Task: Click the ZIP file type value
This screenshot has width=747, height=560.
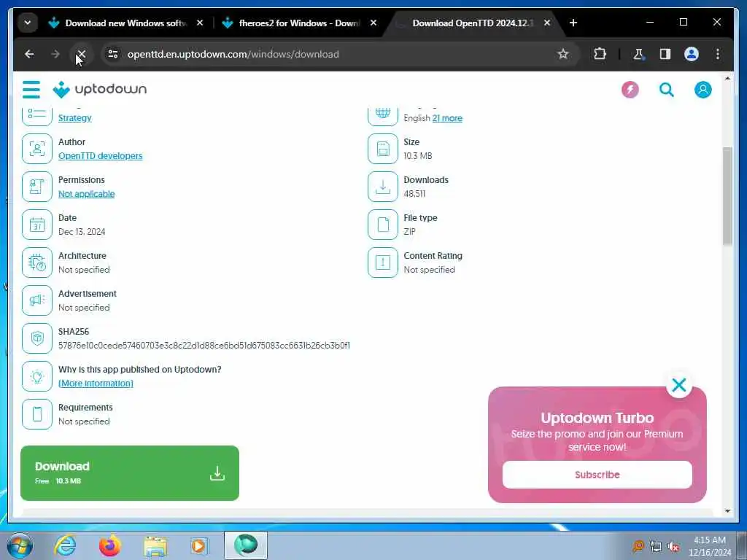Action: pyautogui.click(x=409, y=231)
